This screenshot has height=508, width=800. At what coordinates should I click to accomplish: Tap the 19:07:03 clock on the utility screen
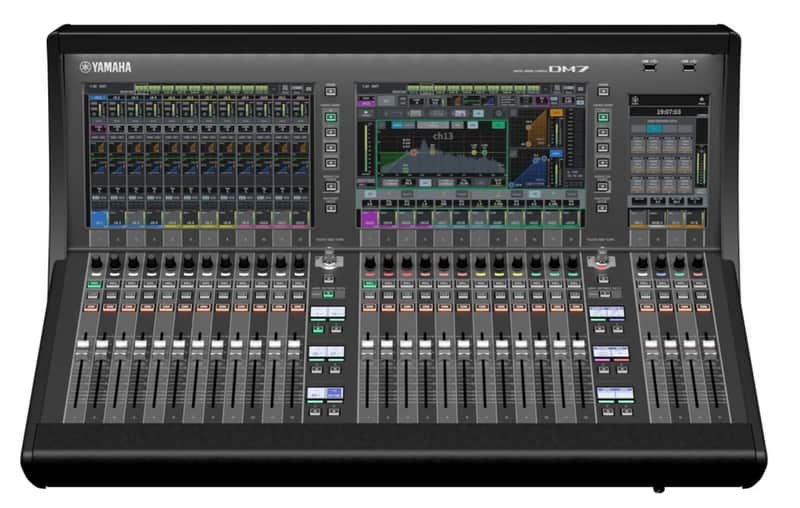click(x=668, y=112)
